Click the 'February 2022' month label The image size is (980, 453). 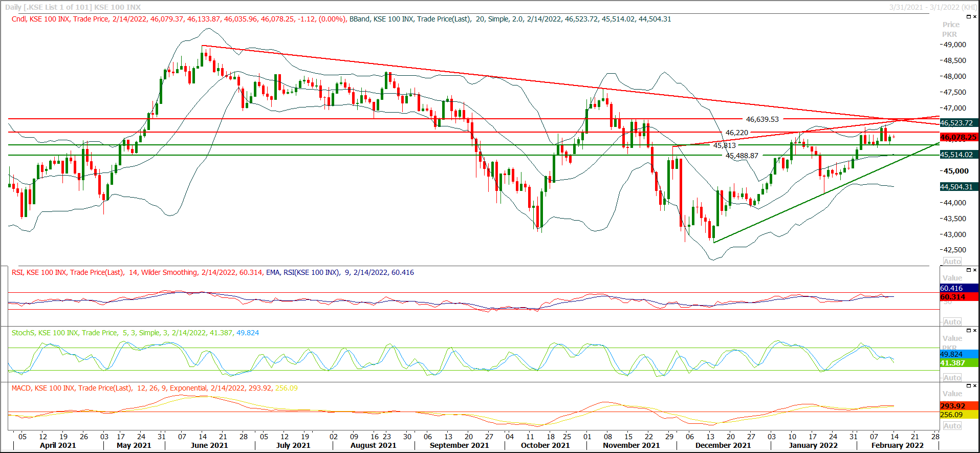pyautogui.click(x=898, y=445)
